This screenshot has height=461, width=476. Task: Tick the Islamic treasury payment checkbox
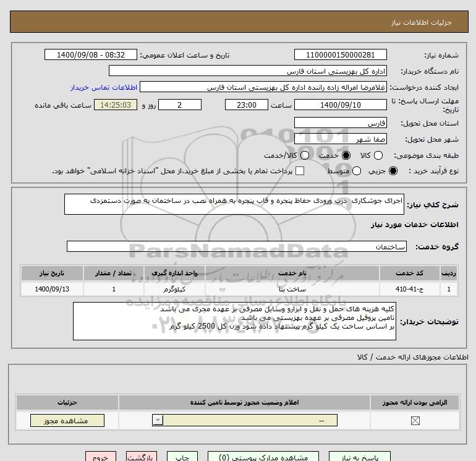tap(300, 171)
